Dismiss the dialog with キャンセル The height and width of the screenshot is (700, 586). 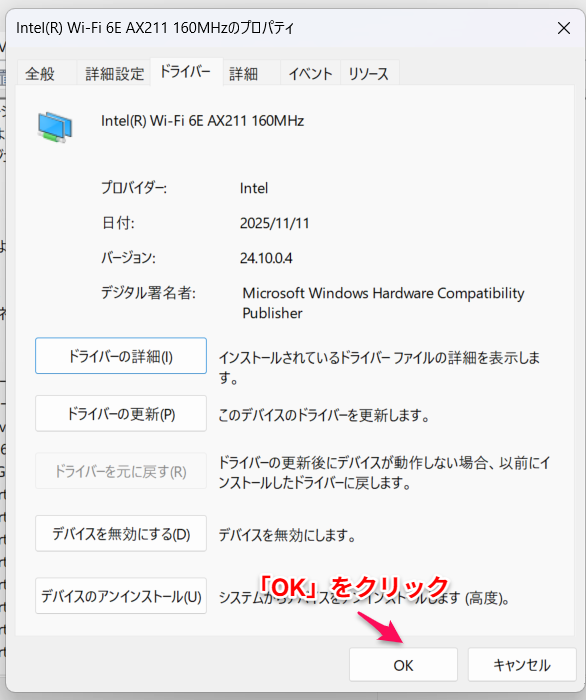pos(522,665)
